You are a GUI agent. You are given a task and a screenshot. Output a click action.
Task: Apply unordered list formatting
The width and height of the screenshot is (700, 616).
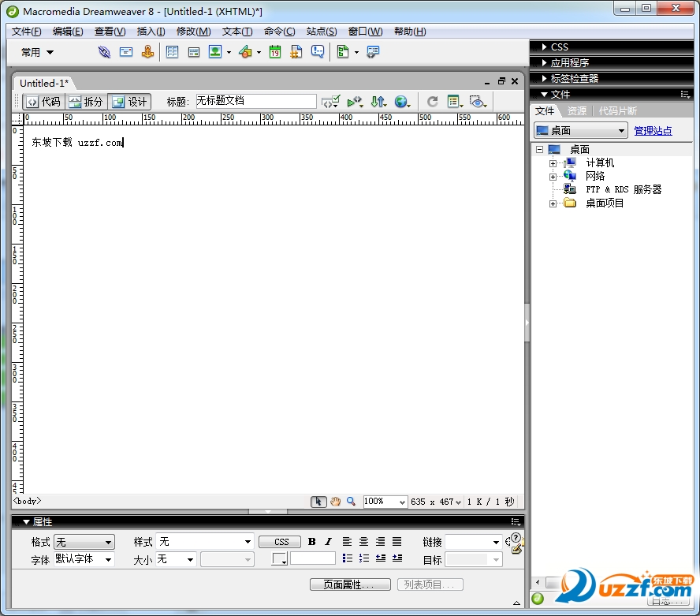(x=348, y=558)
